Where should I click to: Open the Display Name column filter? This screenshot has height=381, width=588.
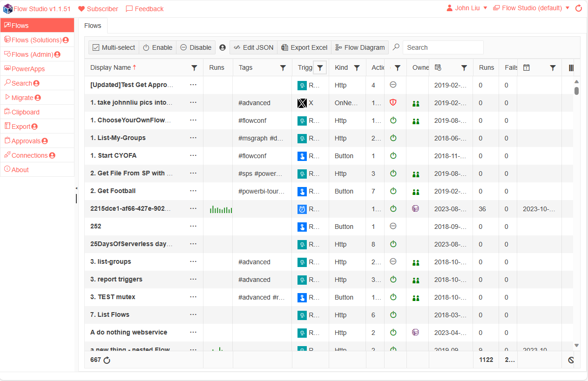coord(194,68)
